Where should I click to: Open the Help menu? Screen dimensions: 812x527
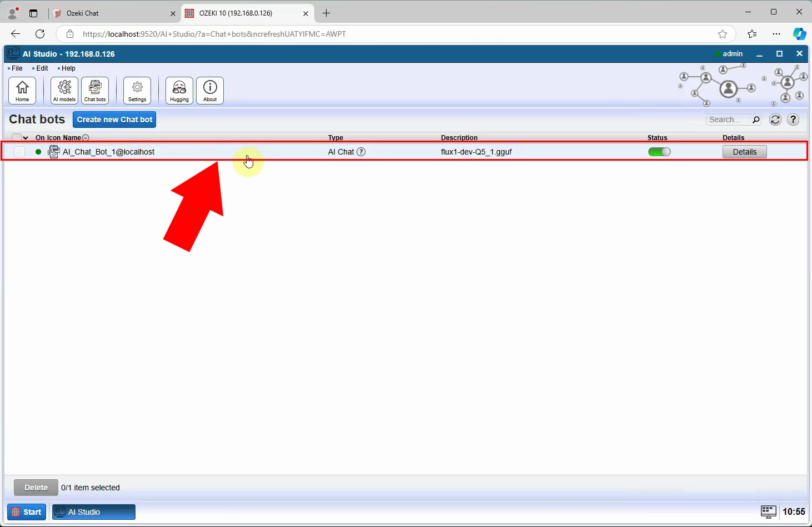point(68,68)
